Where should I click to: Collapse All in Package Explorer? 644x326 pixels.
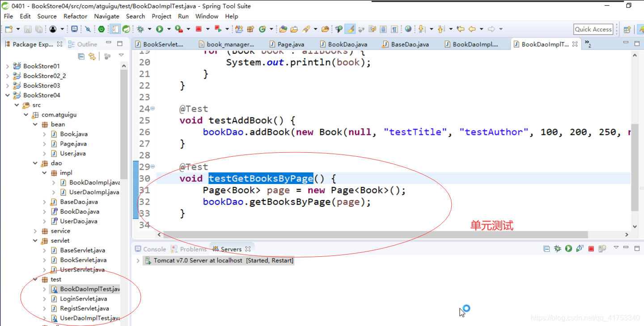[x=81, y=56]
